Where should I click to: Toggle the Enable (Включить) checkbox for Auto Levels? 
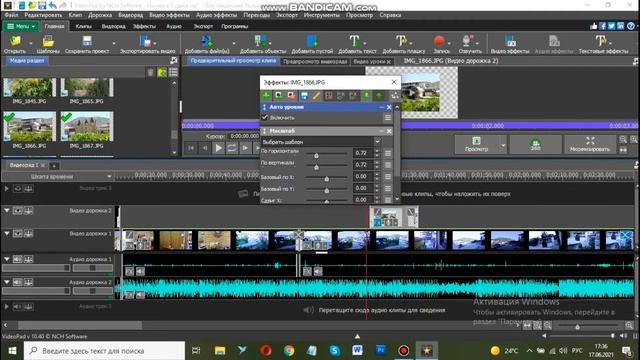264,118
